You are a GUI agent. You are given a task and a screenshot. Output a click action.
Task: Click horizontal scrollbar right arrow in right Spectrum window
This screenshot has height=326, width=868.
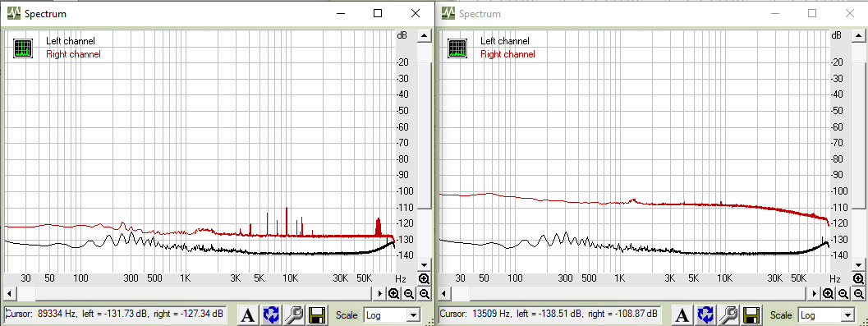(815, 293)
